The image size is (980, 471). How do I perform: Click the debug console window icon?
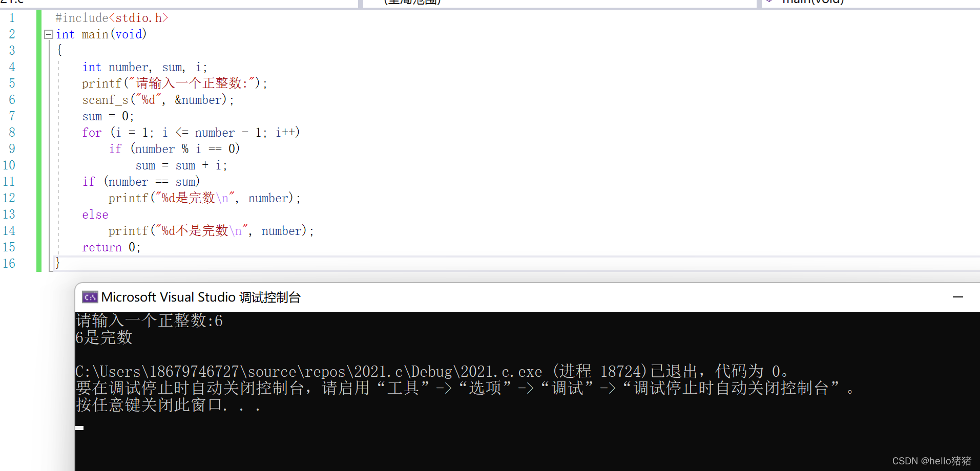(x=90, y=297)
